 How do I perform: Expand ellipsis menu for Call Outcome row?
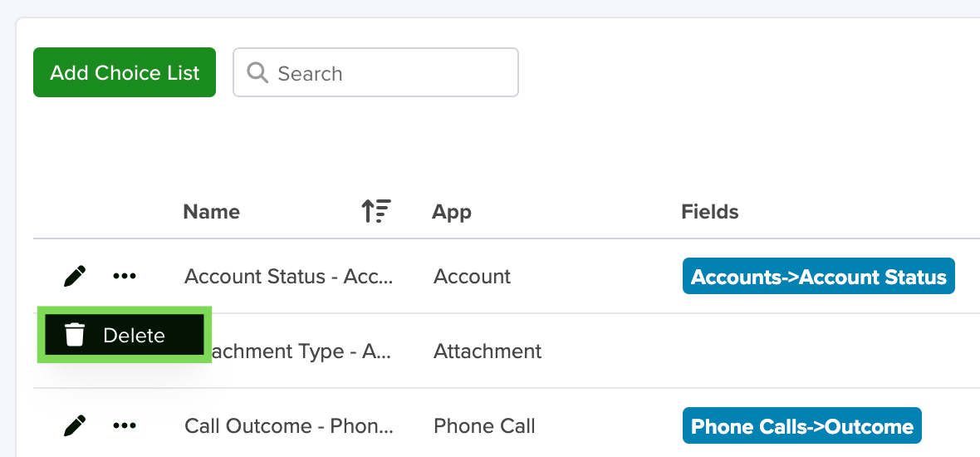(125, 425)
